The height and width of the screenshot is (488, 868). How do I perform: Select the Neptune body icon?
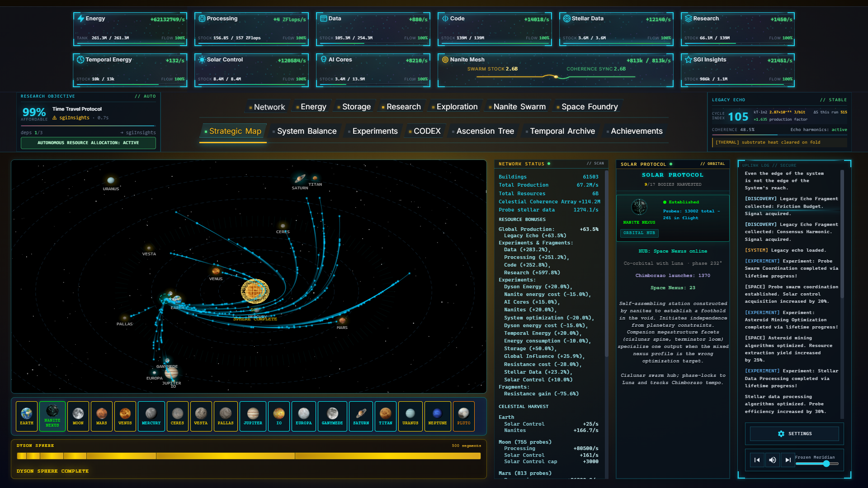point(438,416)
